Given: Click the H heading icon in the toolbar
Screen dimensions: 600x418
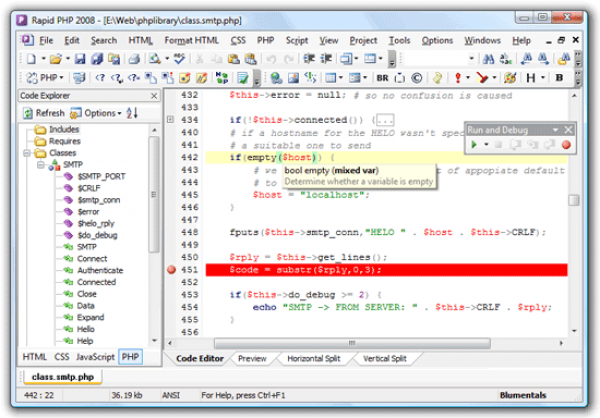Looking at the screenshot, I should point(530,77).
